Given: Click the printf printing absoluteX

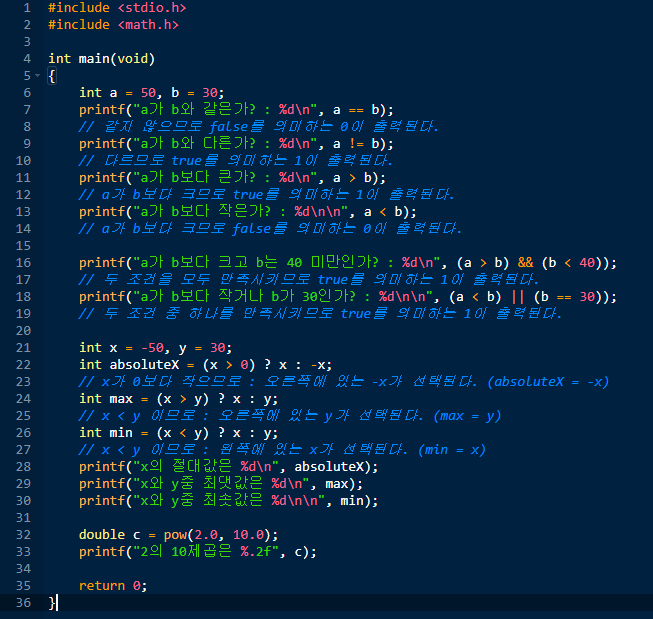Looking at the screenshot, I should pos(229,467).
